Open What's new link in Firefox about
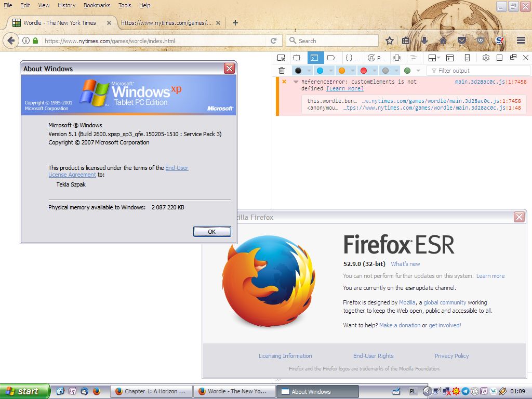 pyautogui.click(x=405, y=264)
